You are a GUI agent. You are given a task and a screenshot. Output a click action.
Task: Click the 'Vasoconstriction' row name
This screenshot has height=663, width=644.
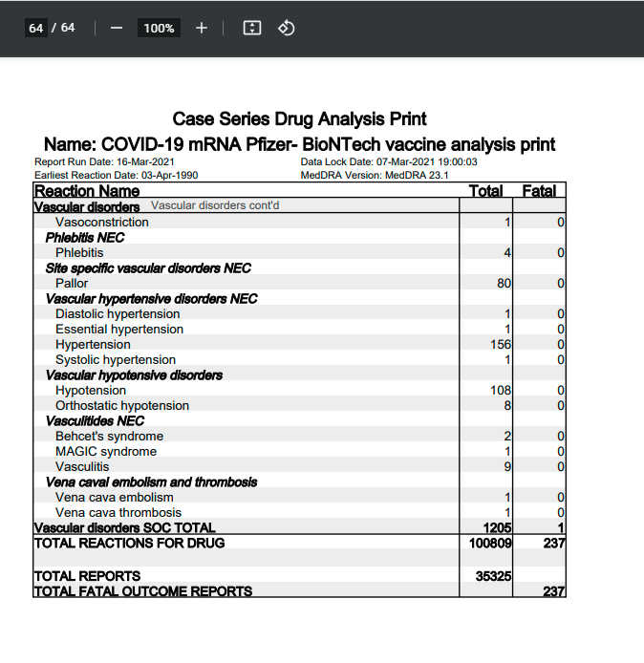(102, 222)
